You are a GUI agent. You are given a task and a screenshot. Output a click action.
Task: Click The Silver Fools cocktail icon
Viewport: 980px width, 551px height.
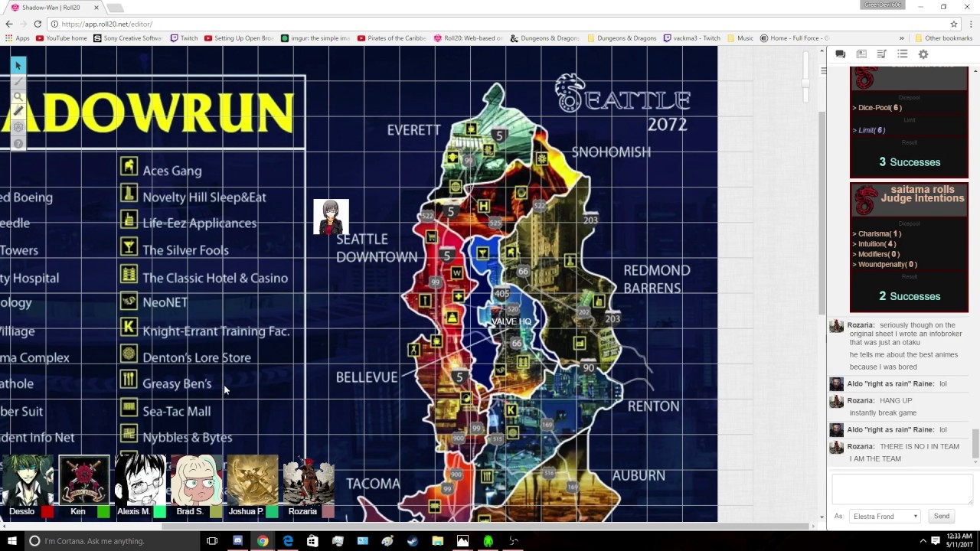[x=129, y=246]
